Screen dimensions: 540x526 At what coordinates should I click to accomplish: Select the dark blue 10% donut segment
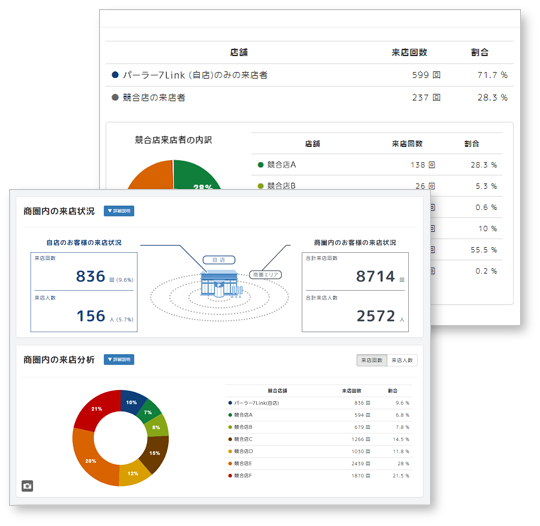[132, 402]
